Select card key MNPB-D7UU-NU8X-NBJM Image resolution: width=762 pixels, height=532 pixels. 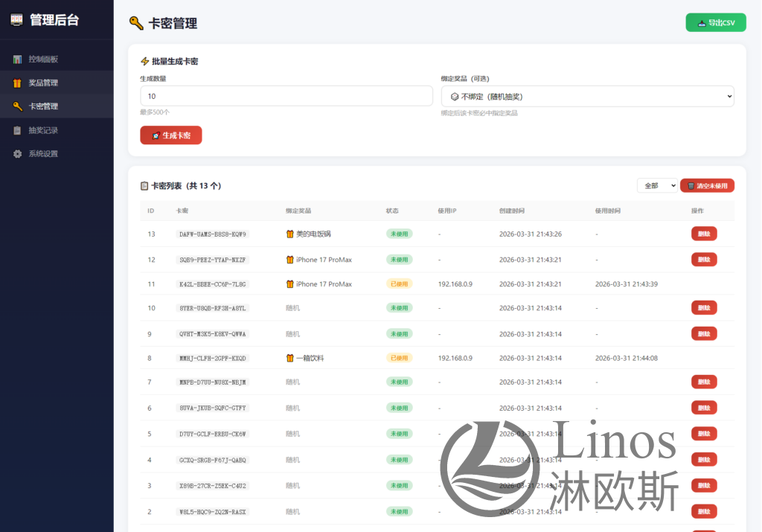click(212, 382)
